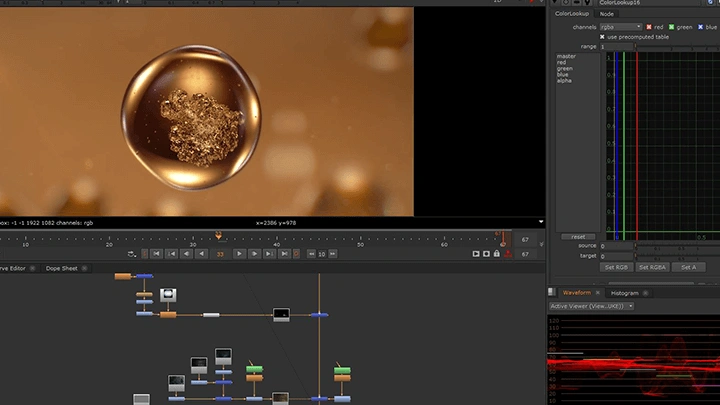Click the current frame field showing 33
This screenshot has width=720, height=405.
click(220, 254)
